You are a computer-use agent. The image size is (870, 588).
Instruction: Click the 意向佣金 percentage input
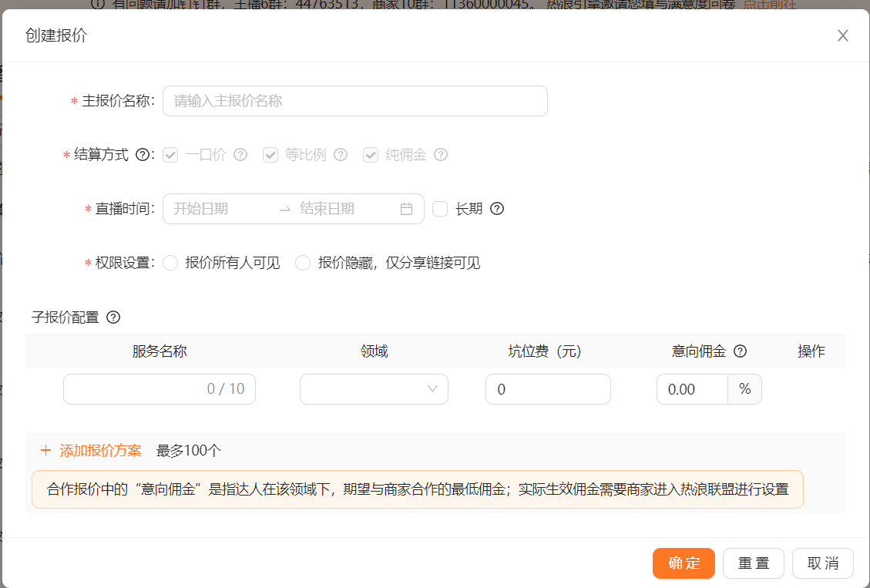coord(693,389)
